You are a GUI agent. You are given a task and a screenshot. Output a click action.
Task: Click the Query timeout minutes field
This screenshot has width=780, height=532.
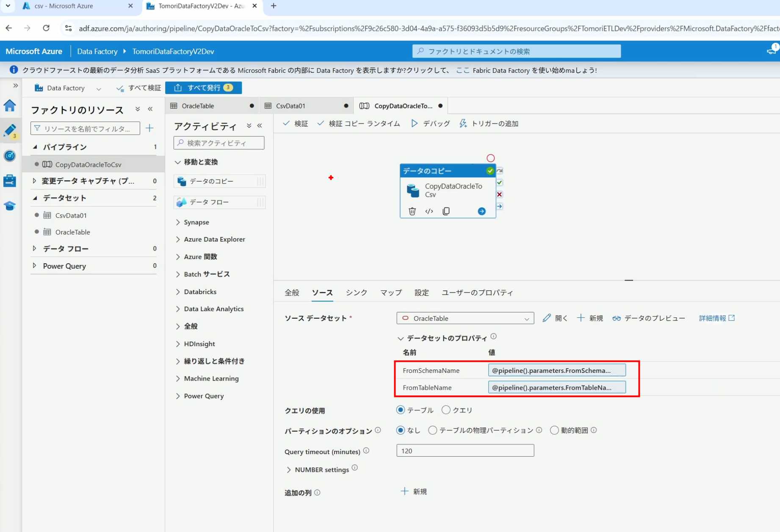point(465,451)
